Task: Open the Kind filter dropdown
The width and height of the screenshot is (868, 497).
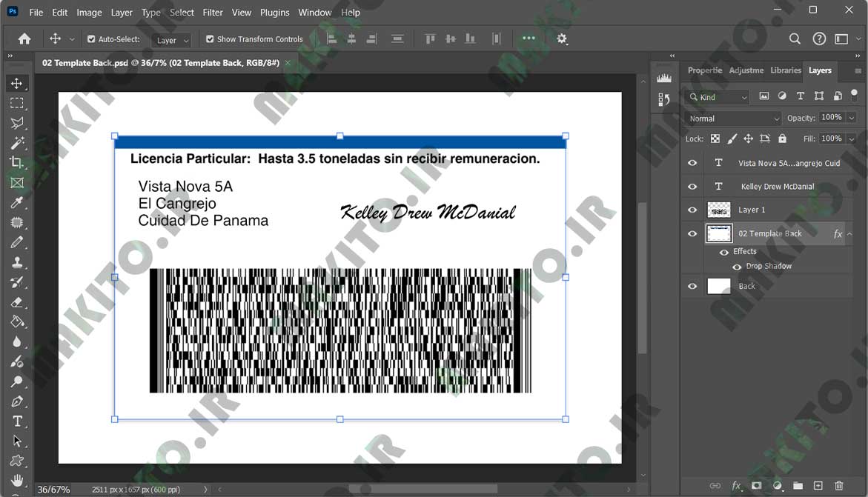Action: tap(718, 97)
